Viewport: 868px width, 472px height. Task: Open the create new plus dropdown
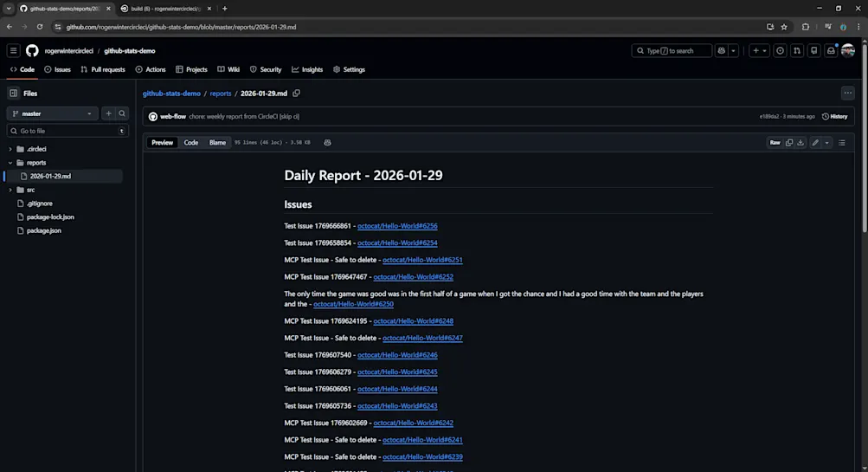[x=759, y=50]
